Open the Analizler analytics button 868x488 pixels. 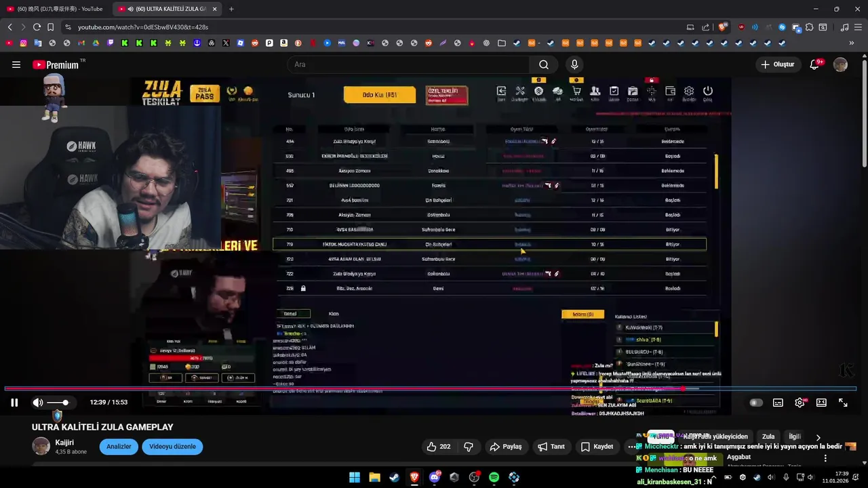pos(119,447)
